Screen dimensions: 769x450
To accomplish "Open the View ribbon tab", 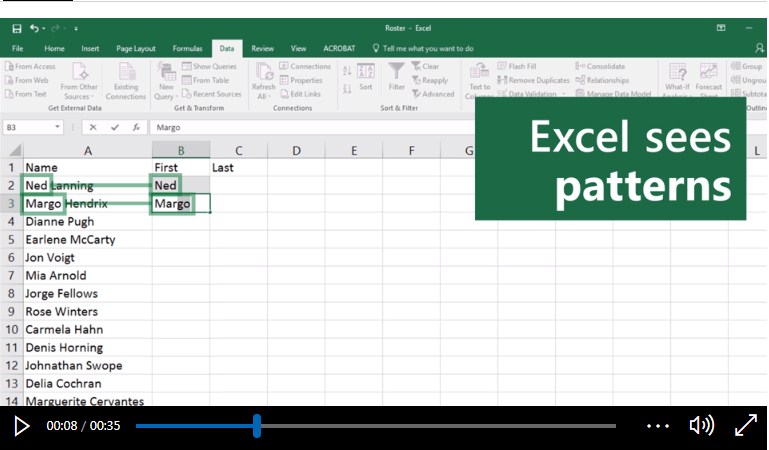I will [x=298, y=49].
